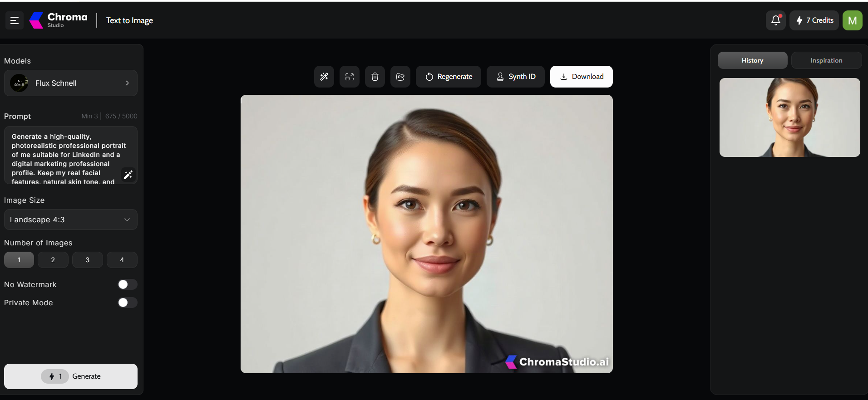Click the Regenerate button
The height and width of the screenshot is (400, 868).
click(x=449, y=77)
